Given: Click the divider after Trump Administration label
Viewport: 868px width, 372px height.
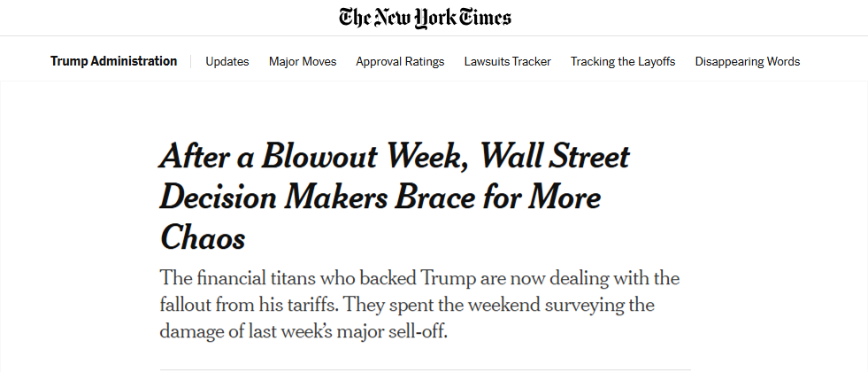Looking at the screenshot, I should (x=191, y=61).
